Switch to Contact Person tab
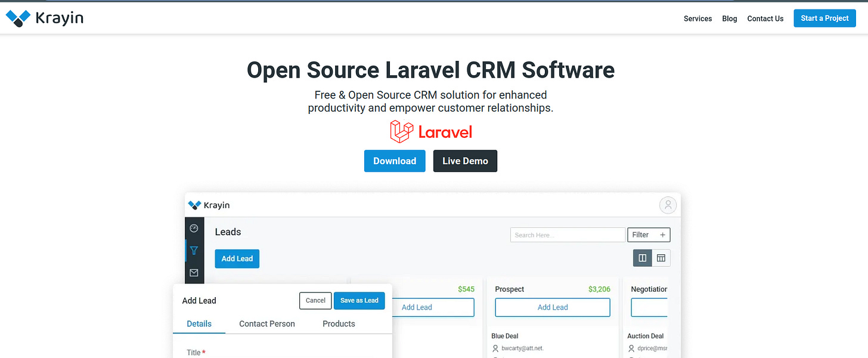 click(x=267, y=324)
